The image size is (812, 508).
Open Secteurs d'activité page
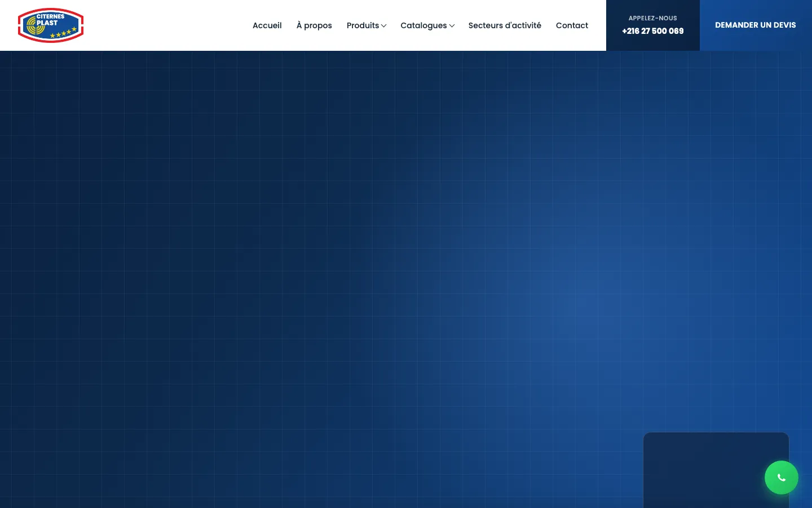(x=505, y=25)
